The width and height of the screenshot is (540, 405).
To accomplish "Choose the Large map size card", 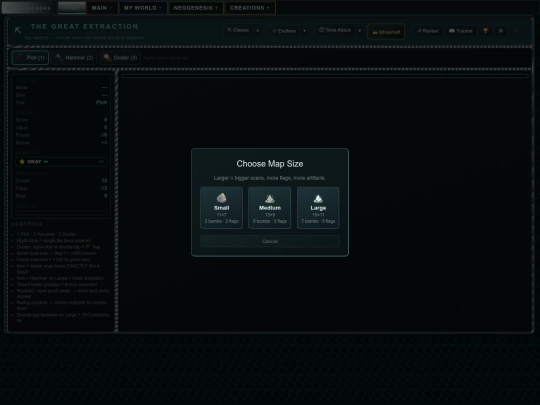I will [318, 208].
